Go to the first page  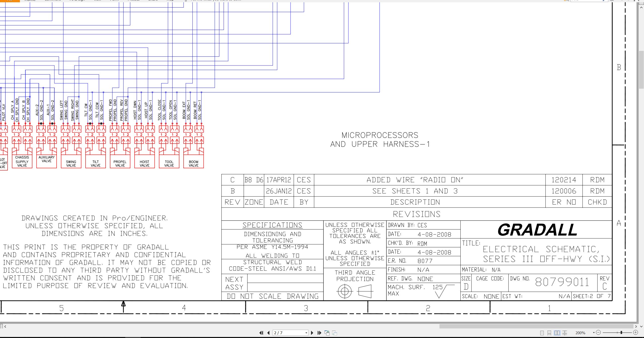[261, 333]
